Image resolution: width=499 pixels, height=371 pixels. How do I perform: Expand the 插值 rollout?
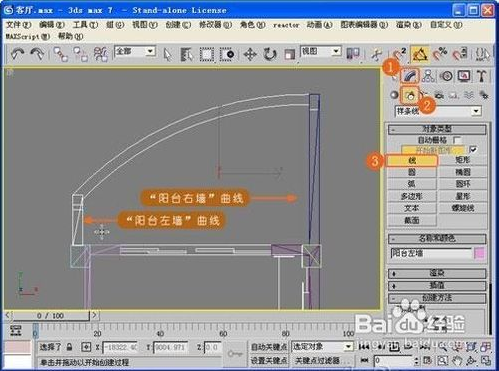point(437,286)
